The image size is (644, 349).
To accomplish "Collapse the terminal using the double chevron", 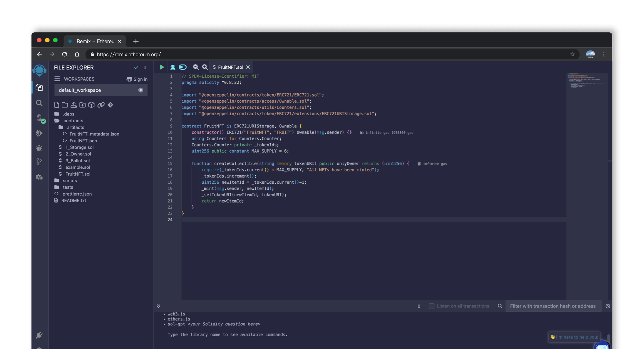I will pyautogui.click(x=159, y=306).
